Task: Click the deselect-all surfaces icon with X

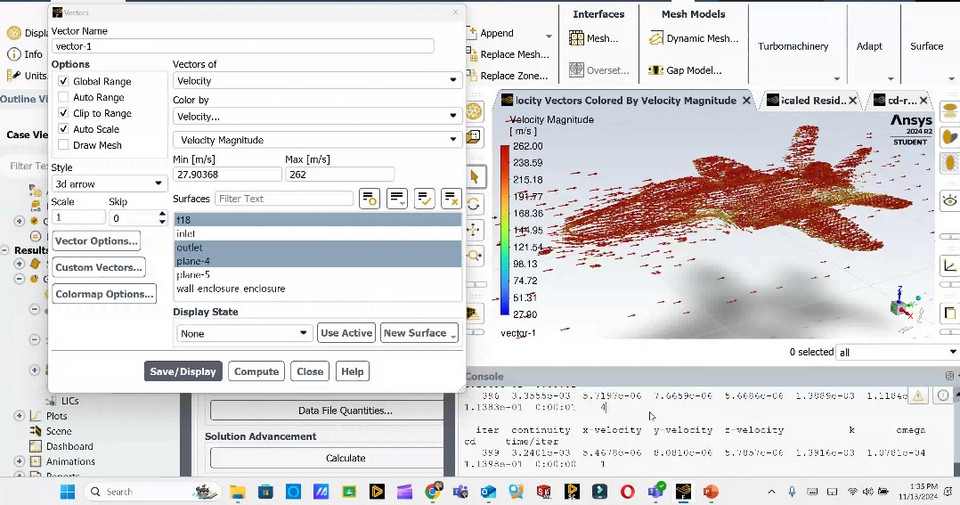Action: coord(451,199)
